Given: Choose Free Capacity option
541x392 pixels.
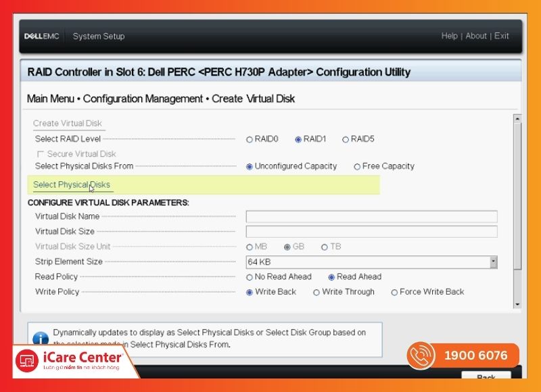Looking at the screenshot, I should point(357,167).
